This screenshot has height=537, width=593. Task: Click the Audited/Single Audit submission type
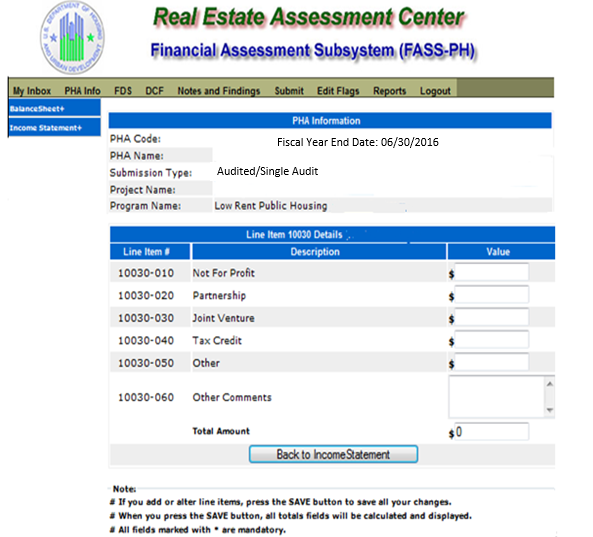pyautogui.click(x=267, y=171)
